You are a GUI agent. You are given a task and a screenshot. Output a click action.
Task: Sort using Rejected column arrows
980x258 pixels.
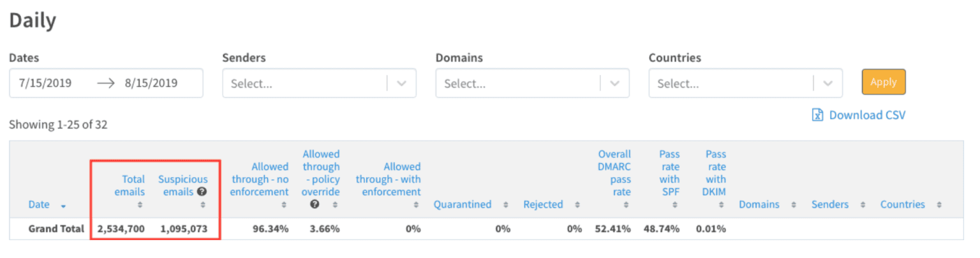click(x=577, y=205)
